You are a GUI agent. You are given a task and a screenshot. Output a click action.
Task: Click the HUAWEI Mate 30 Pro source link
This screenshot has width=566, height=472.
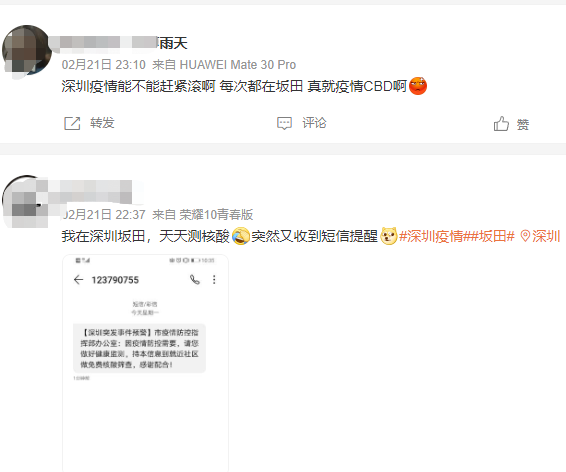(x=238, y=65)
